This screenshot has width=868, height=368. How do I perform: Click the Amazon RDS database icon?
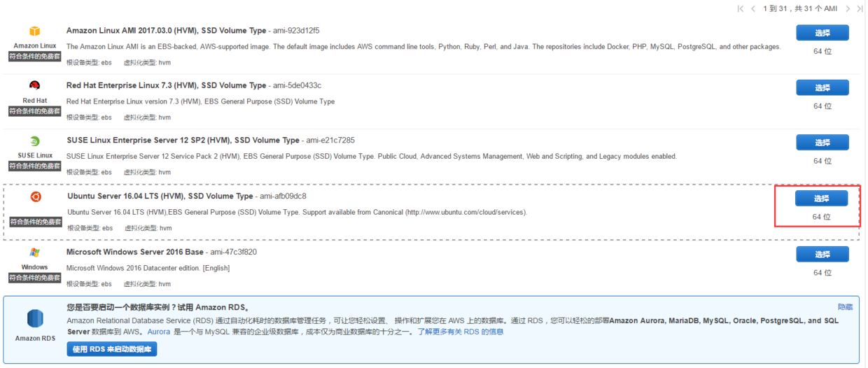pos(35,319)
